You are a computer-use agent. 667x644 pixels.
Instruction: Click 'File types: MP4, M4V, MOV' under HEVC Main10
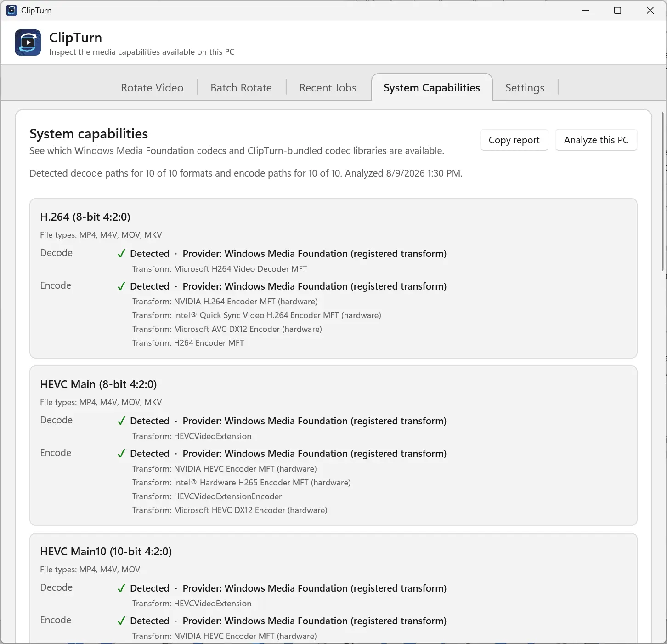pos(90,570)
